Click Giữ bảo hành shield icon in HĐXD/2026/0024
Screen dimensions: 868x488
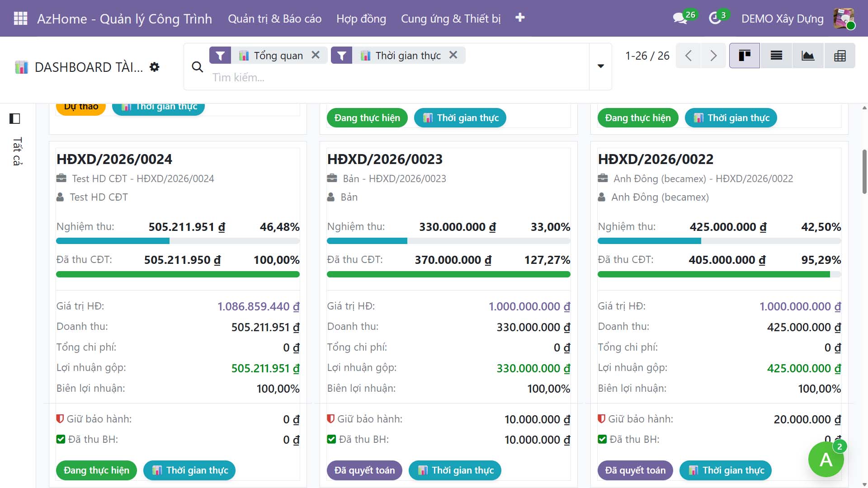point(60,419)
